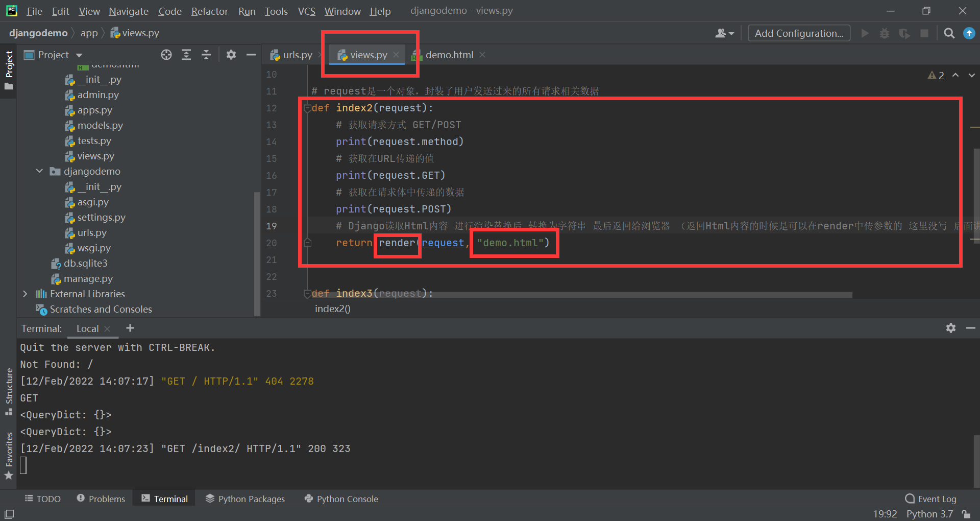Click the Run play icon in toolbar
The width and height of the screenshot is (980, 521).
[x=865, y=33]
